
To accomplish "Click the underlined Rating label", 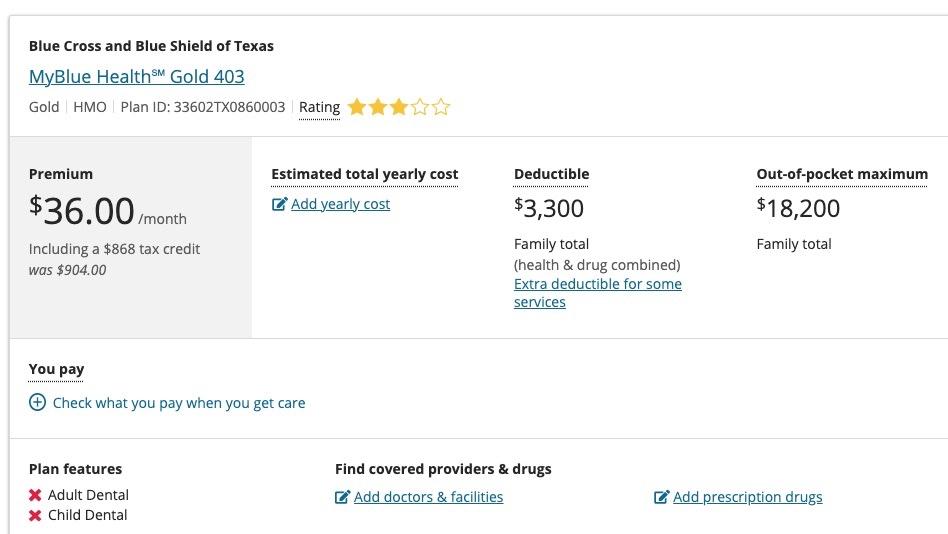I will (319, 107).
